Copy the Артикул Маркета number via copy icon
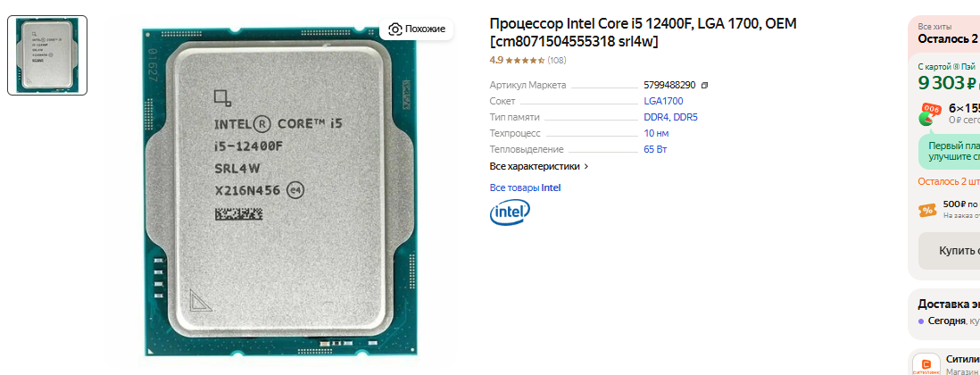980x375 pixels. (705, 85)
